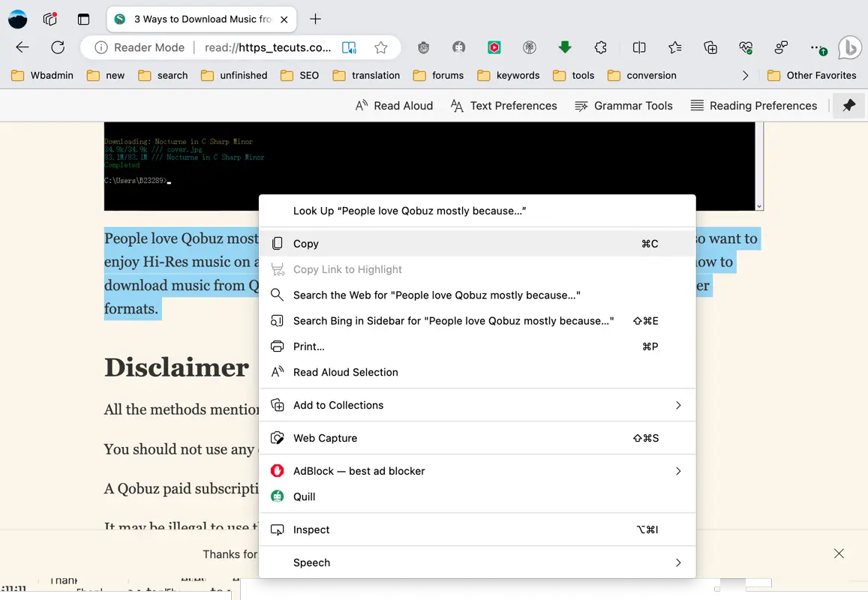The width and height of the screenshot is (868, 600).
Task: Open Text Preferences
Action: pos(503,106)
